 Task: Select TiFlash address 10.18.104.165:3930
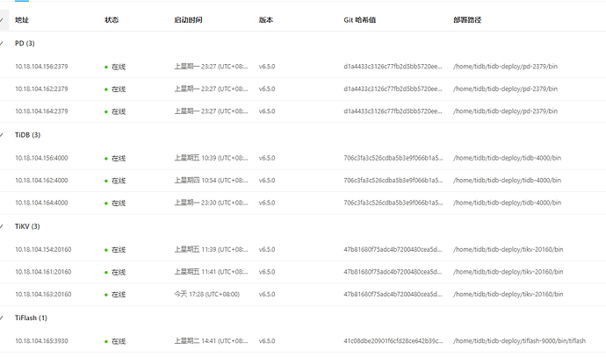tap(41, 341)
